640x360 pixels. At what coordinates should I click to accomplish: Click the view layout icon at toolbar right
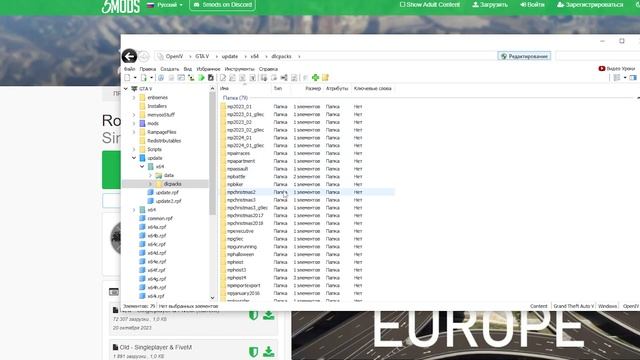click(617, 78)
